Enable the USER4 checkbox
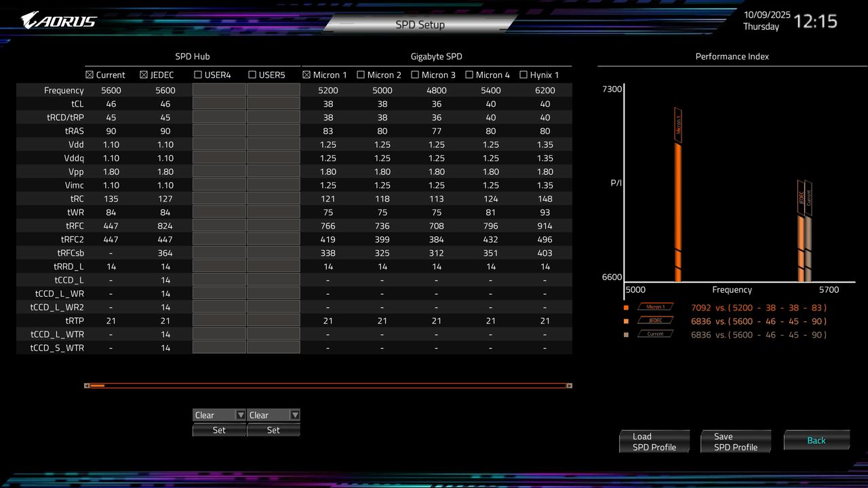The width and height of the screenshot is (868, 488). (x=199, y=75)
